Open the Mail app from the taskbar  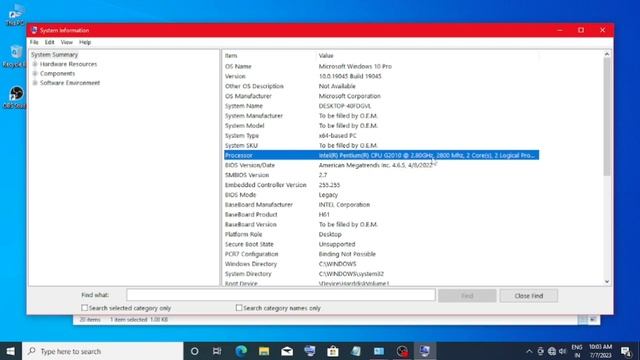point(287,351)
